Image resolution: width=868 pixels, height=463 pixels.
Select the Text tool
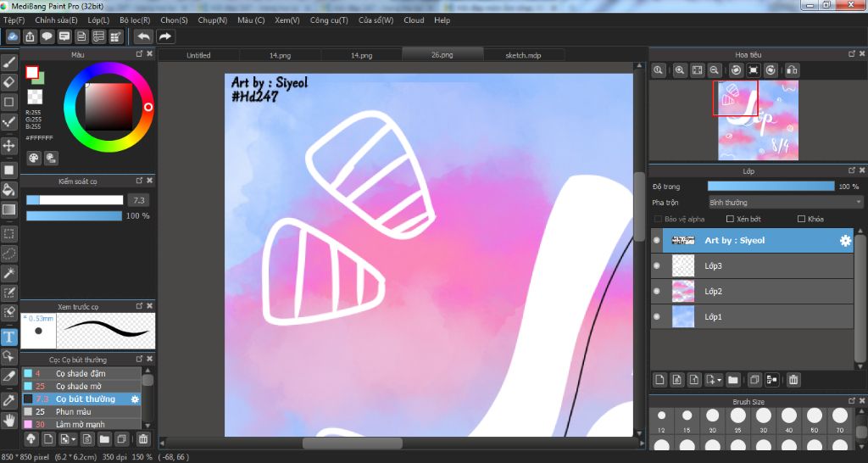tap(9, 337)
